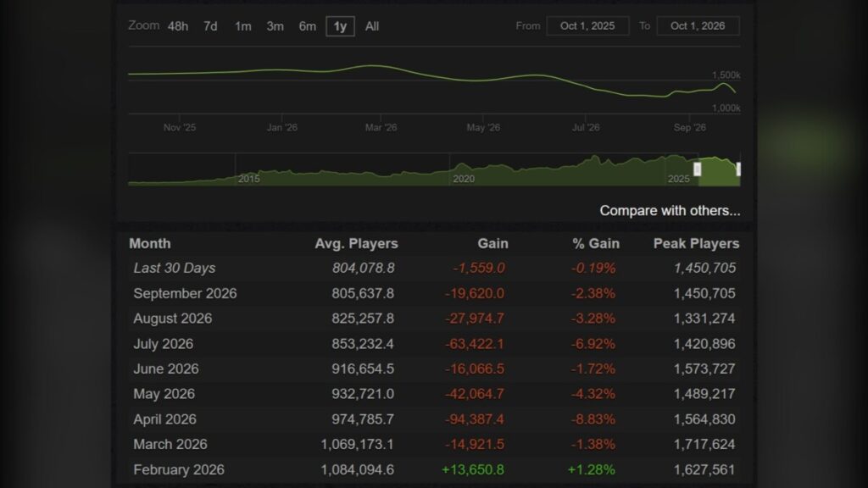Select the September 2026 row label
The width and height of the screenshot is (868, 488).
[185, 293]
